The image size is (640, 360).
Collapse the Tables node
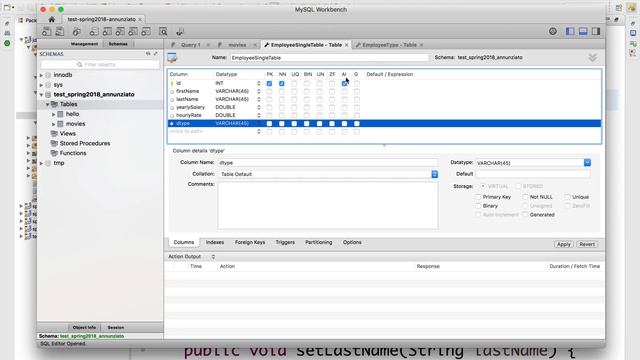pyautogui.click(x=47, y=104)
